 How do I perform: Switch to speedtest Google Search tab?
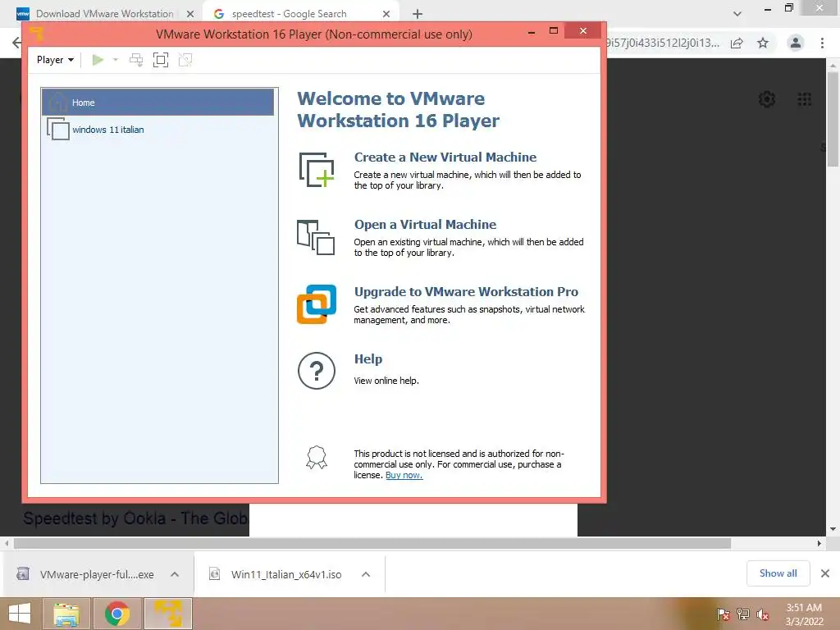[x=300, y=14]
